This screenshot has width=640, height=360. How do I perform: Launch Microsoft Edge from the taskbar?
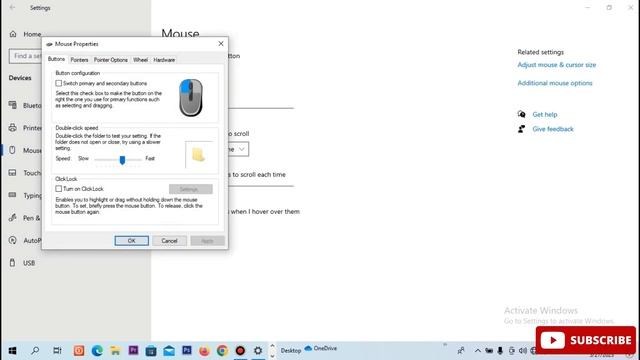click(x=97, y=351)
